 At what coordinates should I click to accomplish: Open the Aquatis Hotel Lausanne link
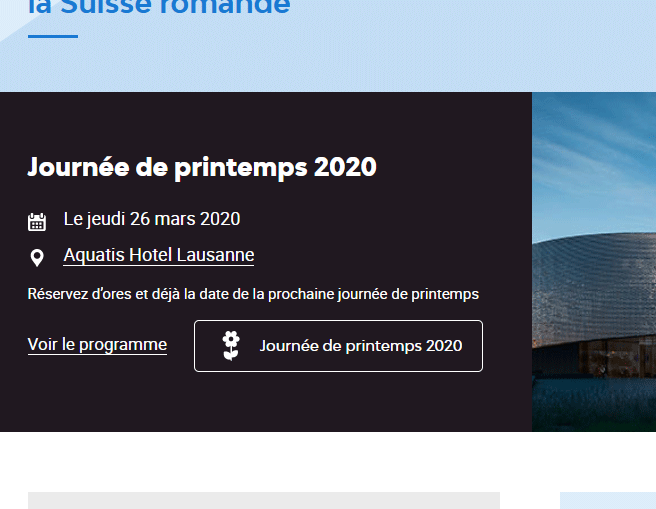158,255
